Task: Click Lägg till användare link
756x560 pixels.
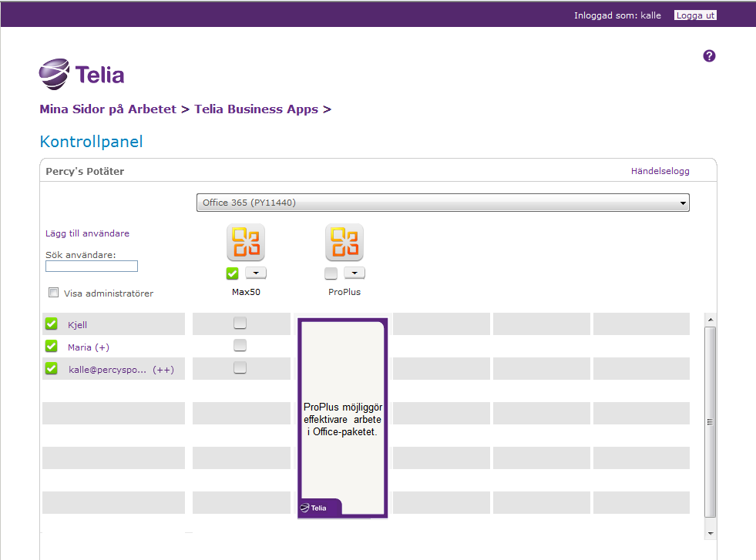Action: pyautogui.click(x=87, y=233)
